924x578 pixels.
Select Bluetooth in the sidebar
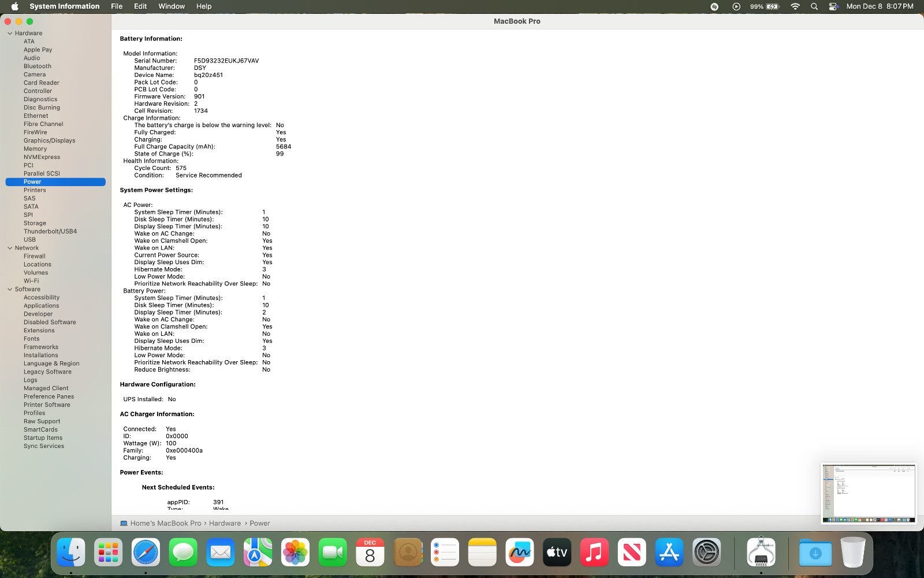[38, 66]
